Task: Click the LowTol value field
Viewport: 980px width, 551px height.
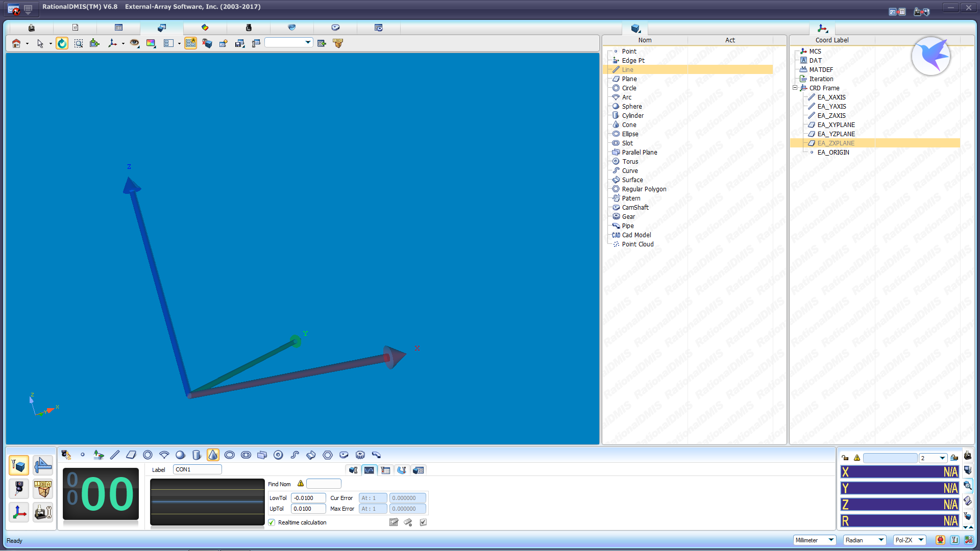Action: (308, 498)
